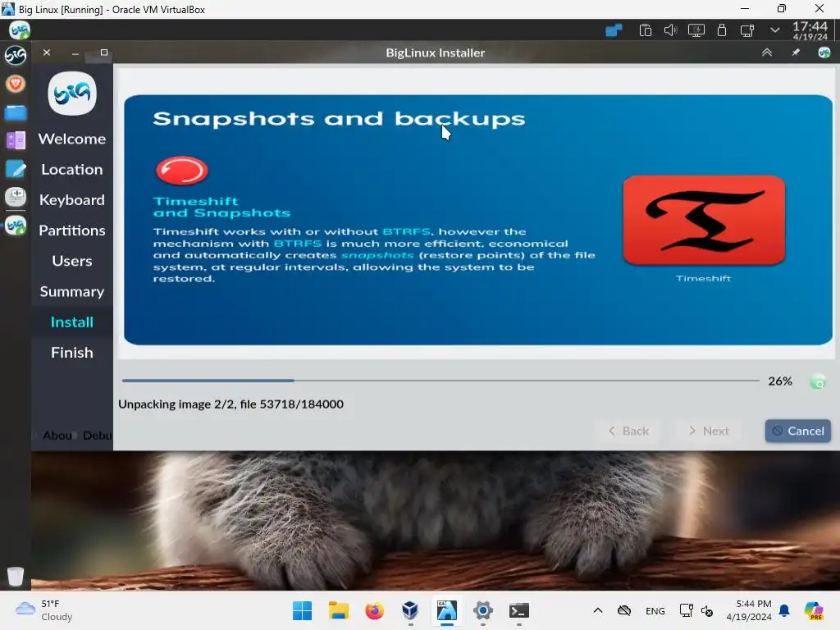Launch the text editor pencil icon in dock
Viewport: 840px width, 630px height.
click(16, 169)
